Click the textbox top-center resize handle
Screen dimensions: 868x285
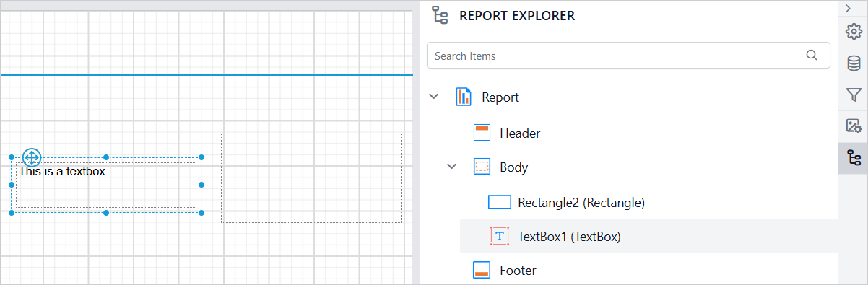[106, 157]
